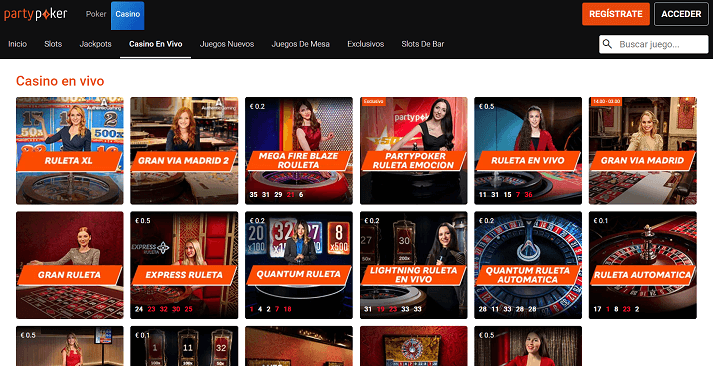Click the Exclusivo badge on Ruleta Emocion

[373, 101]
